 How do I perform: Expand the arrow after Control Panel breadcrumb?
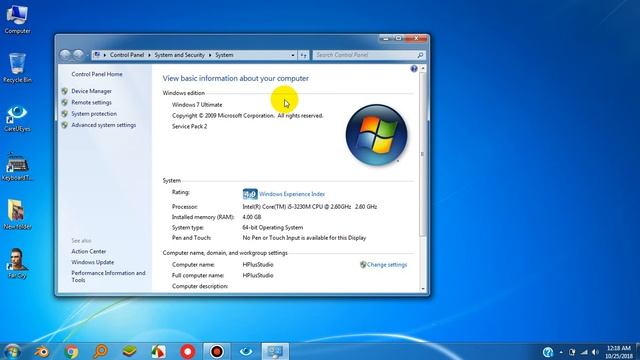(x=149, y=55)
